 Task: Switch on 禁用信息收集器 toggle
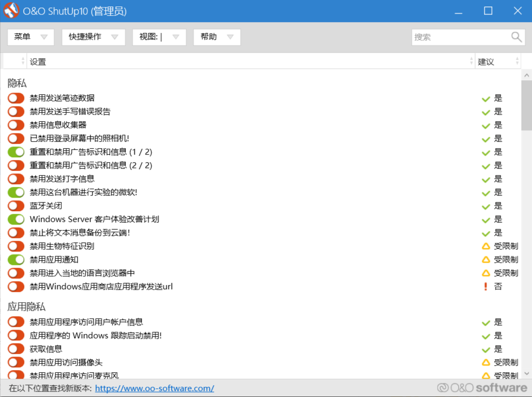(x=16, y=125)
